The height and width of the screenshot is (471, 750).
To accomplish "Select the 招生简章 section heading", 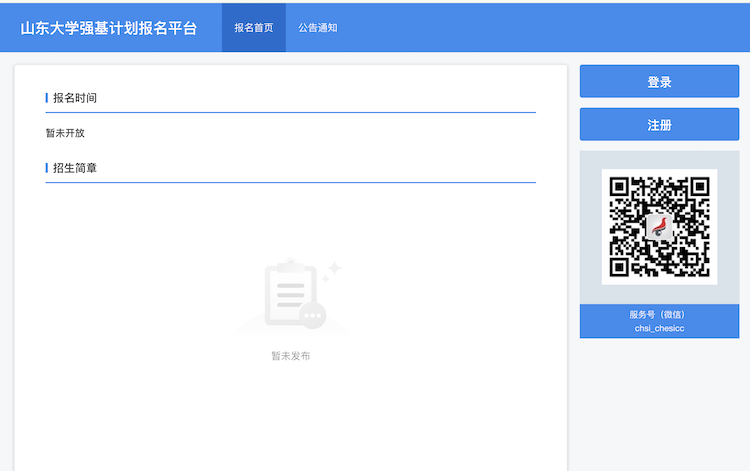I will point(75,168).
